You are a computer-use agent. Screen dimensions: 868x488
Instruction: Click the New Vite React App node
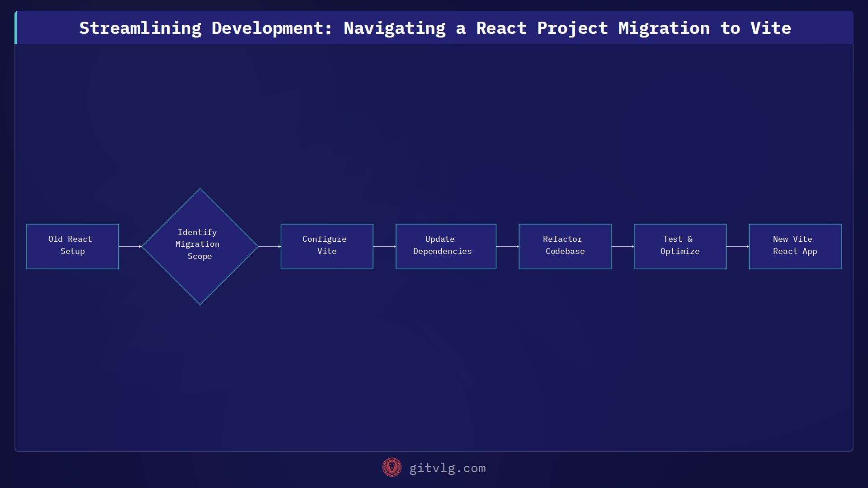[795, 247]
